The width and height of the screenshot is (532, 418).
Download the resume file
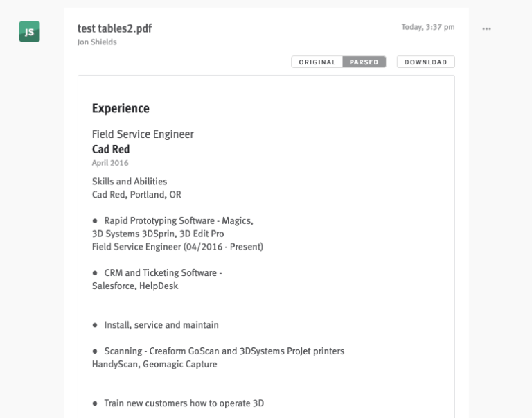pyautogui.click(x=426, y=62)
